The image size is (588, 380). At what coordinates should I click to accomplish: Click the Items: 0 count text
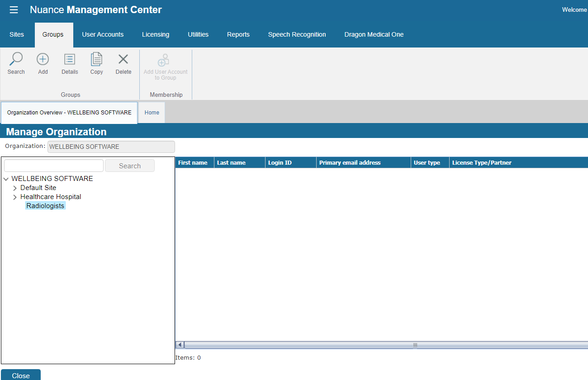[x=188, y=358]
